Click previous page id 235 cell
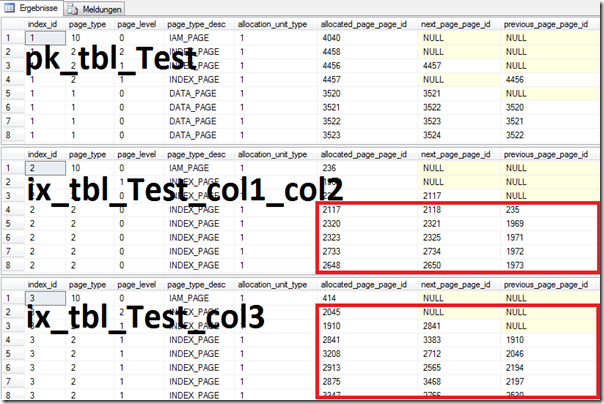Viewport: 604px width, 404px height. pos(550,210)
